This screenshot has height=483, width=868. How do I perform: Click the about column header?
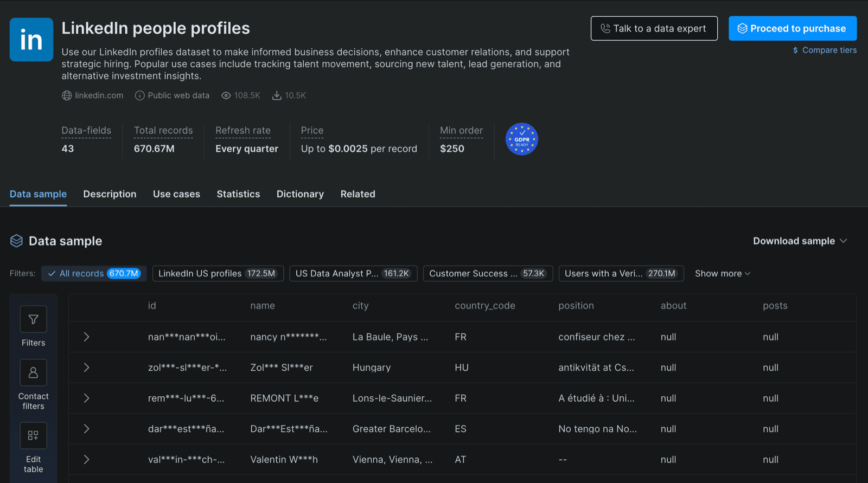coord(673,306)
